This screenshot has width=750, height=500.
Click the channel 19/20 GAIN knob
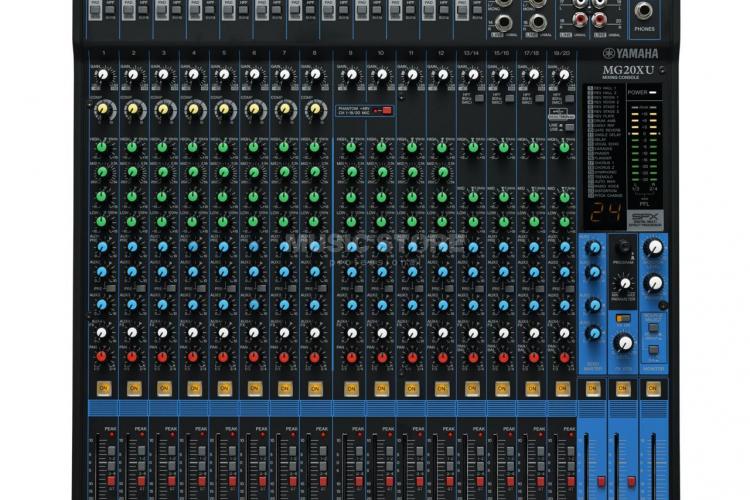tap(564, 75)
